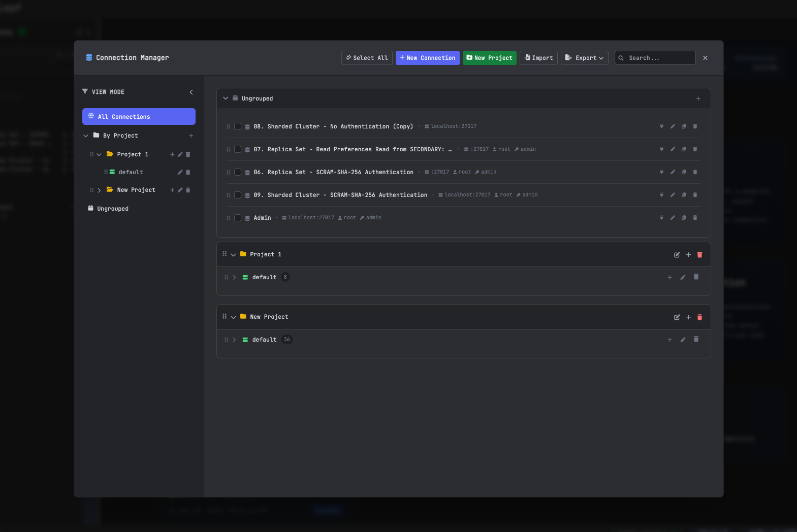
Task: Delete default environment in sidebar tree
Action: (188, 173)
